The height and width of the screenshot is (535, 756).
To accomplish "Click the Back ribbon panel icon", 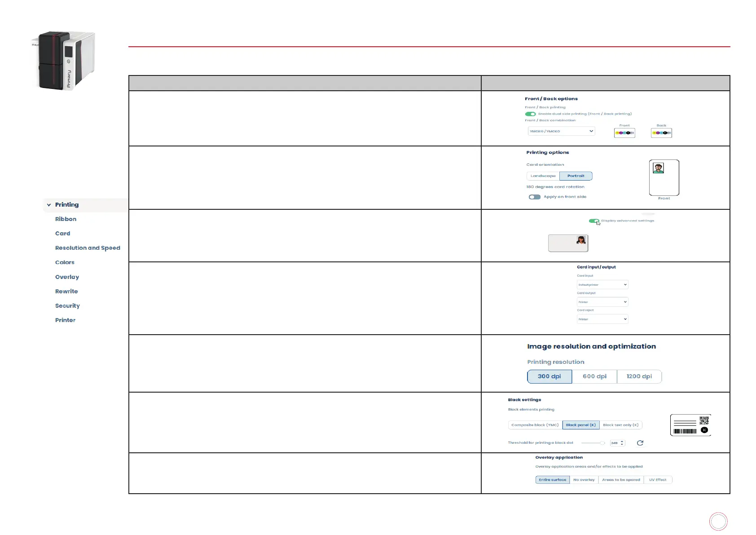I will point(661,133).
